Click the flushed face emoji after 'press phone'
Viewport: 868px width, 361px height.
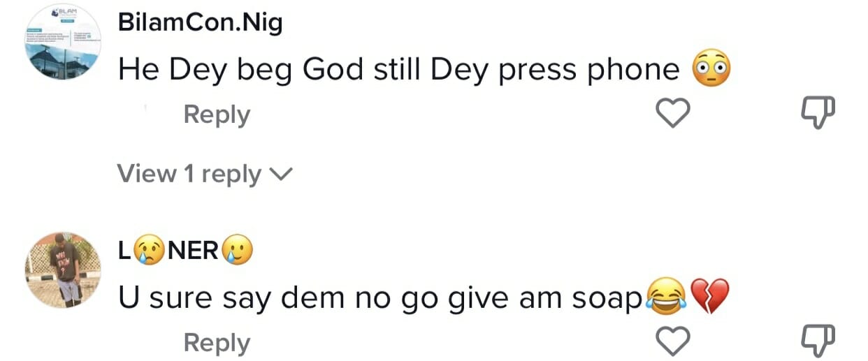click(711, 69)
